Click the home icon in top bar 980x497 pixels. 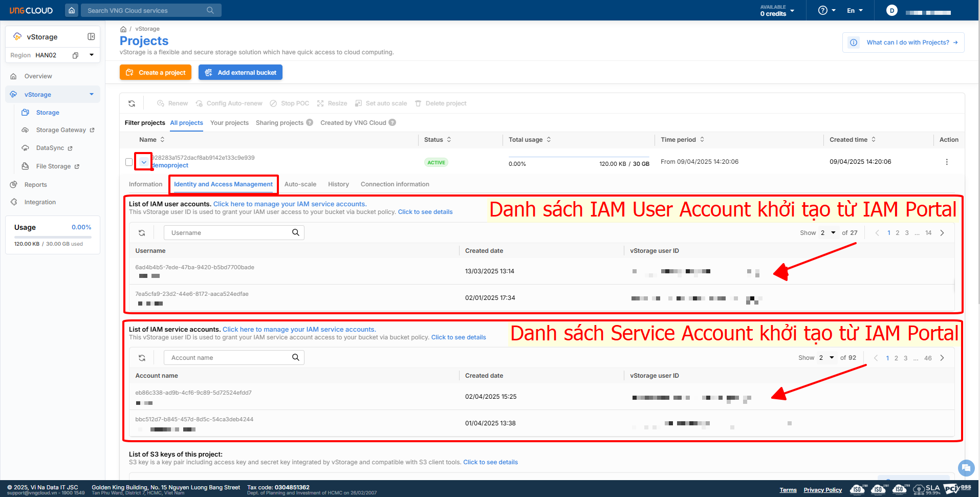72,10
